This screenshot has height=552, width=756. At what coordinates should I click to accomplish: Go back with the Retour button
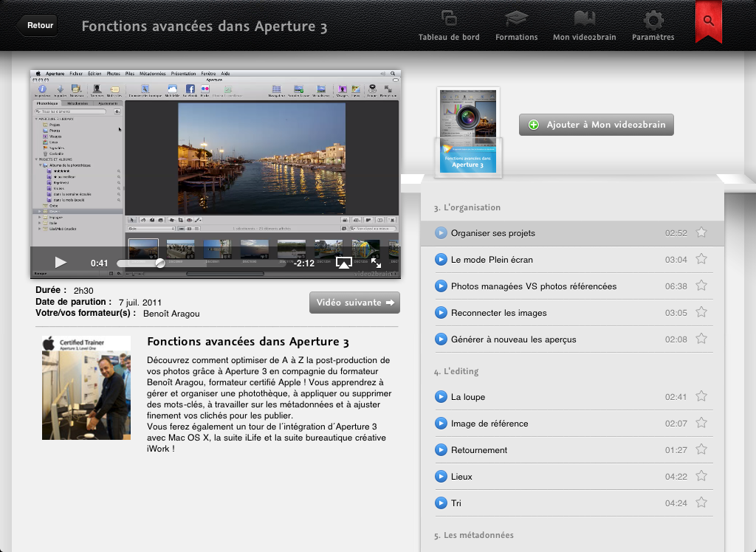click(x=37, y=26)
